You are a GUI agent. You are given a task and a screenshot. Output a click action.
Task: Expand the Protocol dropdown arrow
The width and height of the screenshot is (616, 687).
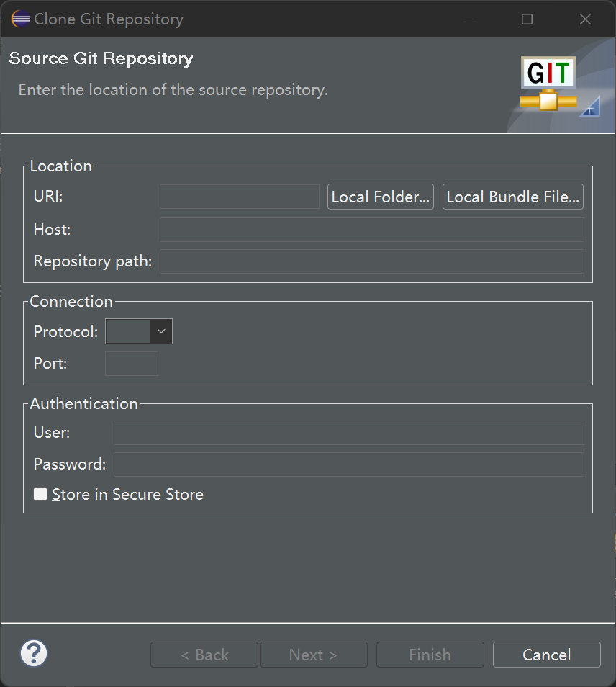pyautogui.click(x=161, y=331)
